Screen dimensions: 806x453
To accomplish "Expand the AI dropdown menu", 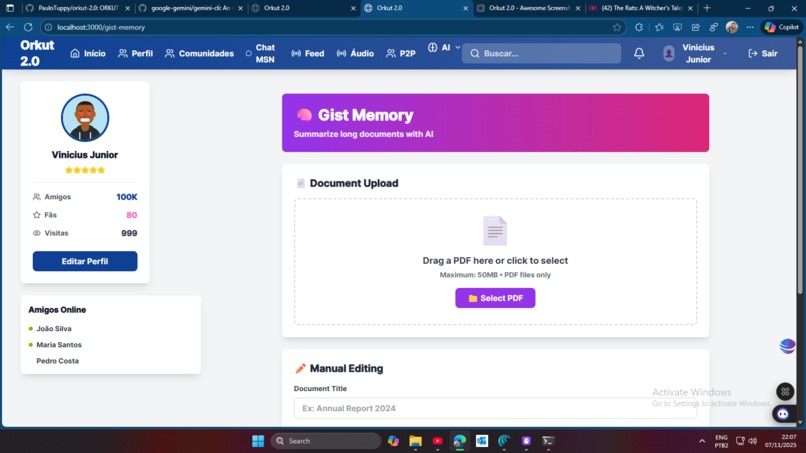I will click(444, 48).
